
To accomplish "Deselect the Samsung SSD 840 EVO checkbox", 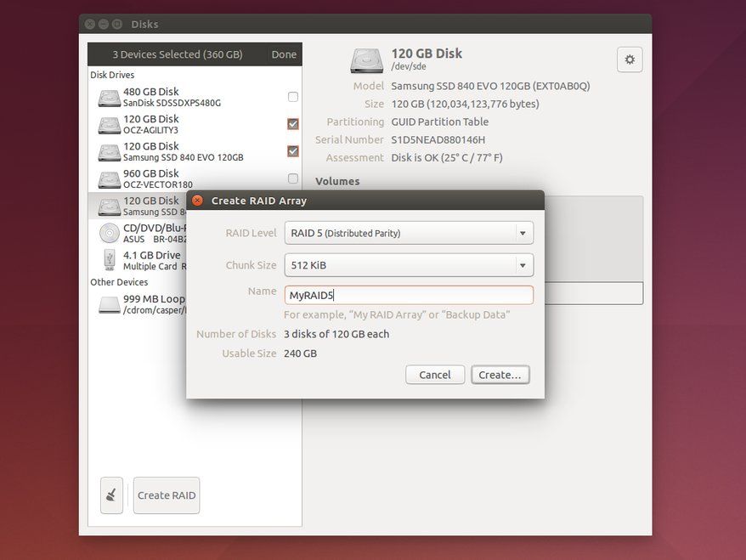I will click(x=292, y=150).
